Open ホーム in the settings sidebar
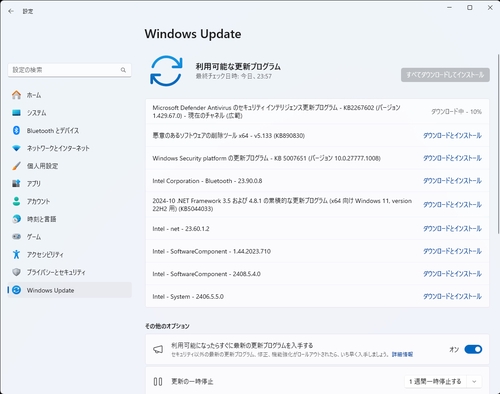 pyautogui.click(x=70, y=95)
